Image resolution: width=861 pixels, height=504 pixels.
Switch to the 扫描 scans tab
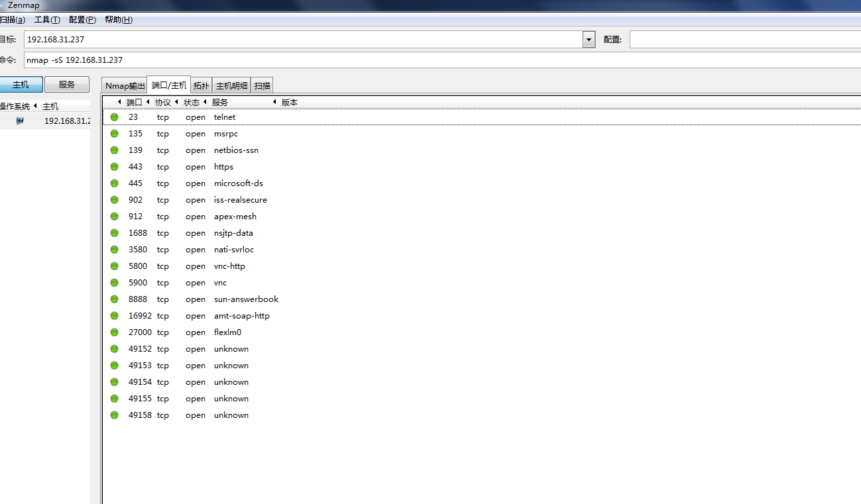[x=262, y=85]
